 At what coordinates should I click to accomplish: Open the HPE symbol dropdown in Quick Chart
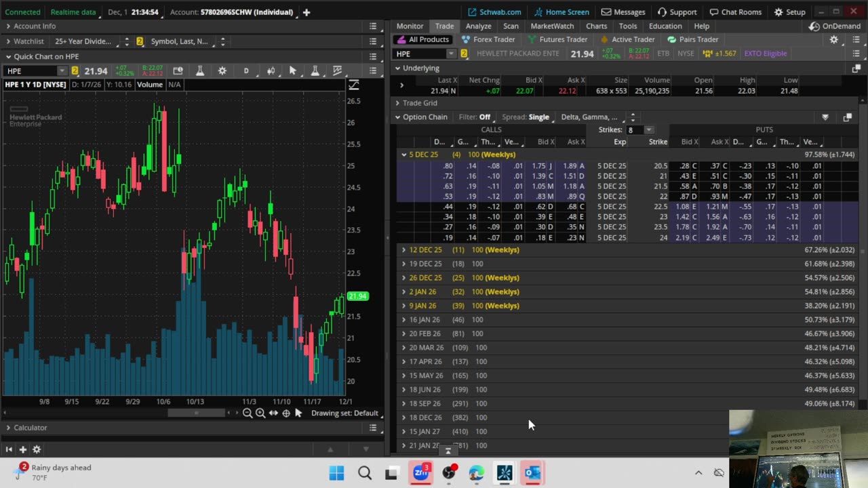[62, 71]
